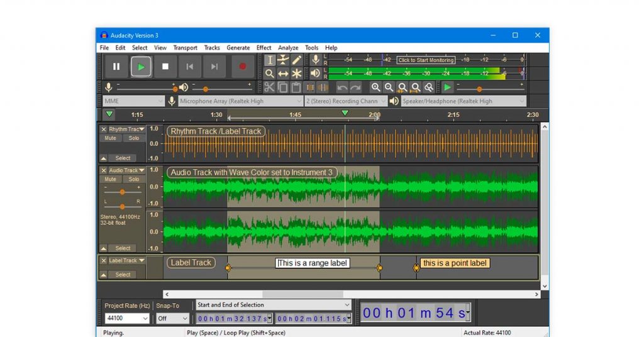This screenshot has height=337, width=644.
Task: Click the 'This is a range label' text box
Action: pos(312,263)
